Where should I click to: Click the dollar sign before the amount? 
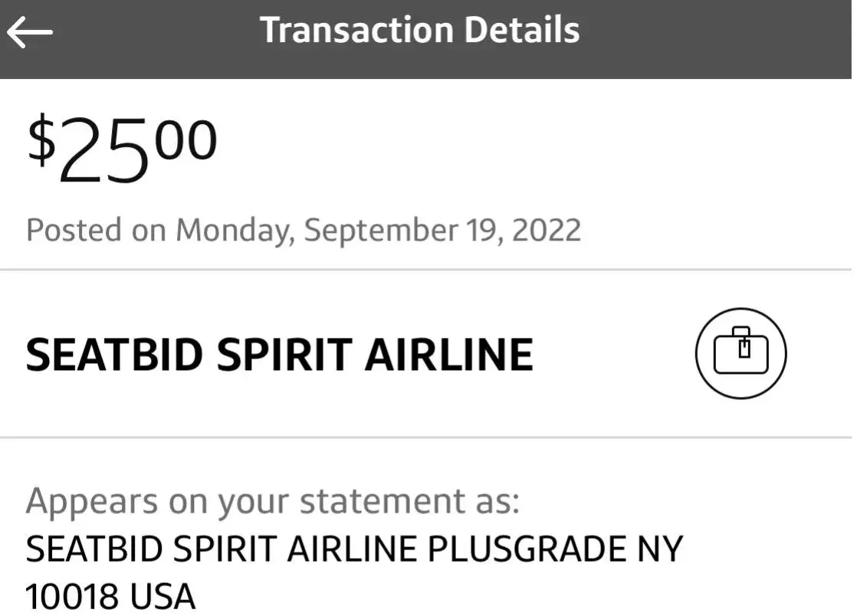coord(41,144)
